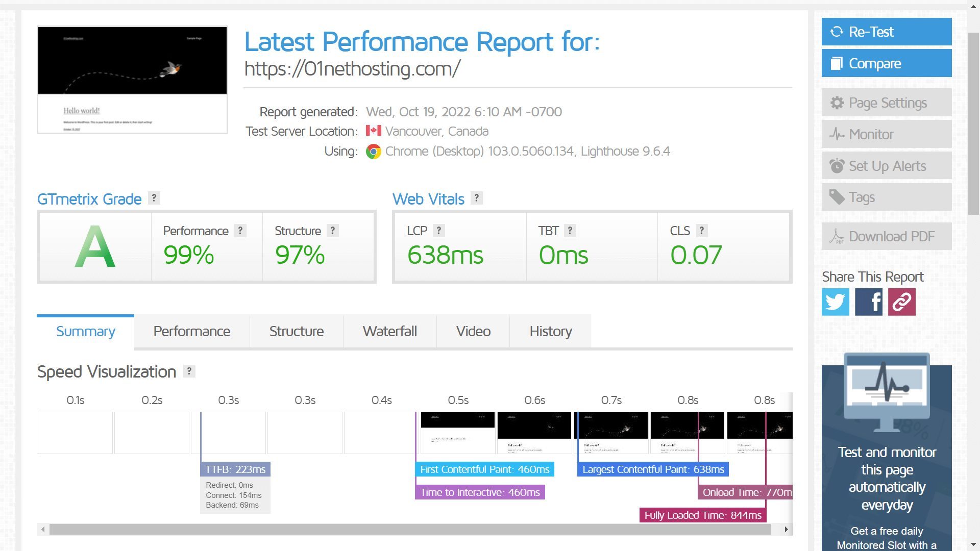
Task: Click the filmstrip frame at 0.5s
Action: 458,433
